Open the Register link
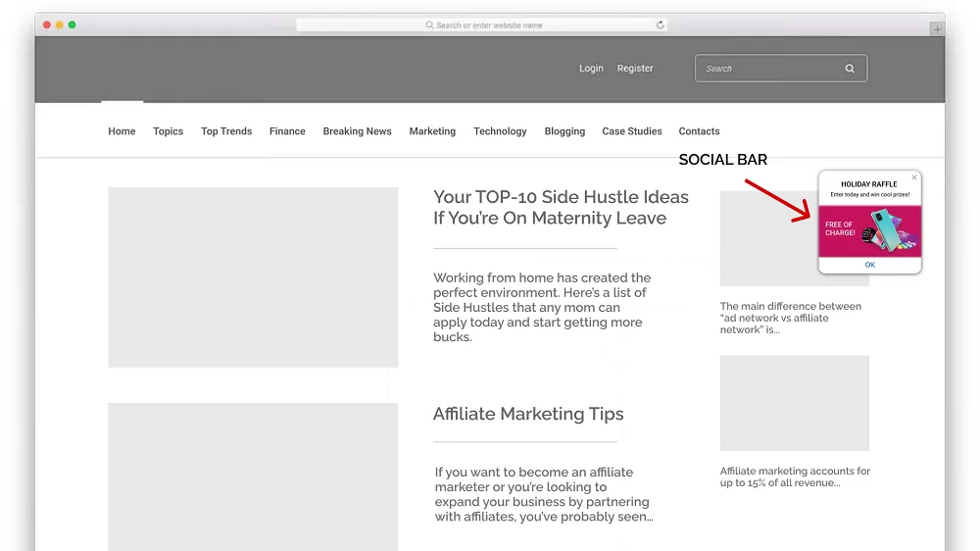980x551 pixels. 635,69
